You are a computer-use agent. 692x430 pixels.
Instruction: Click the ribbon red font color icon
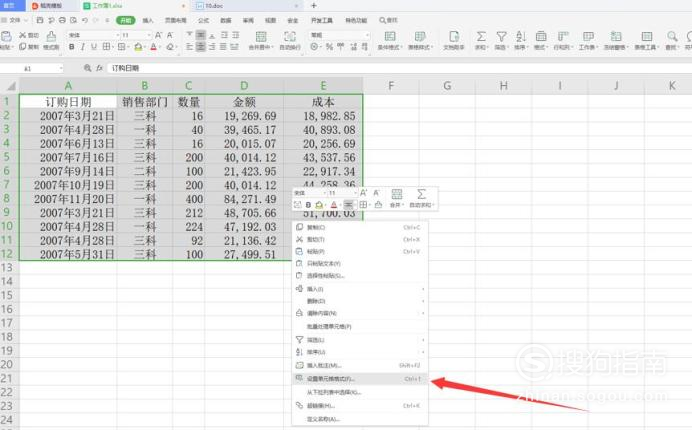coord(154,47)
